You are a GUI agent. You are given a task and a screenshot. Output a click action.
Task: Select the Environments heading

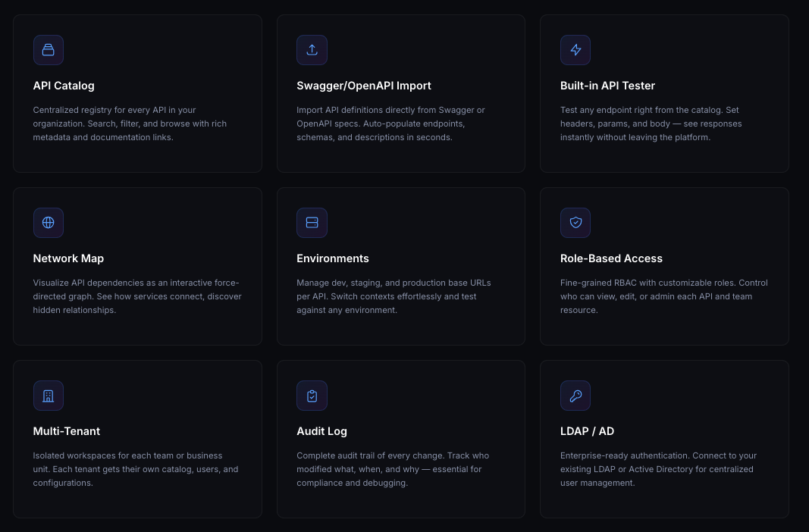pyautogui.click(x=333, y=258)
